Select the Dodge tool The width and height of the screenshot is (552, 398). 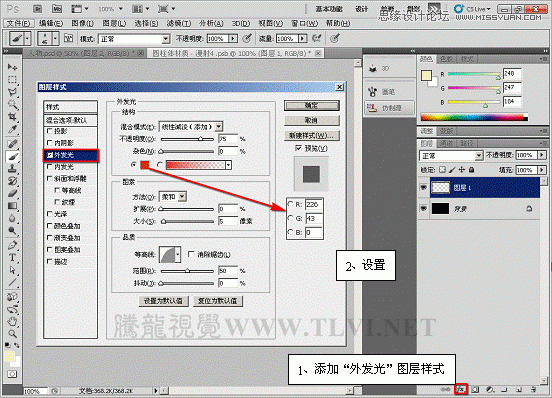[12, 231]
